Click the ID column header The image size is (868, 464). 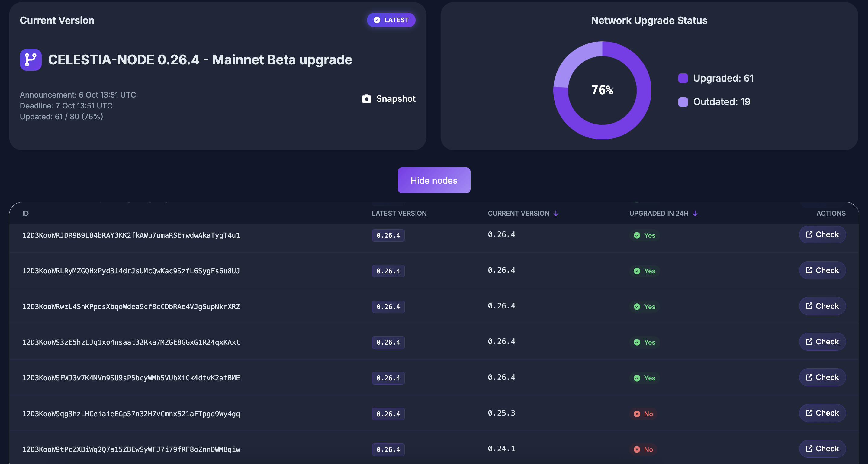point(25,213)
